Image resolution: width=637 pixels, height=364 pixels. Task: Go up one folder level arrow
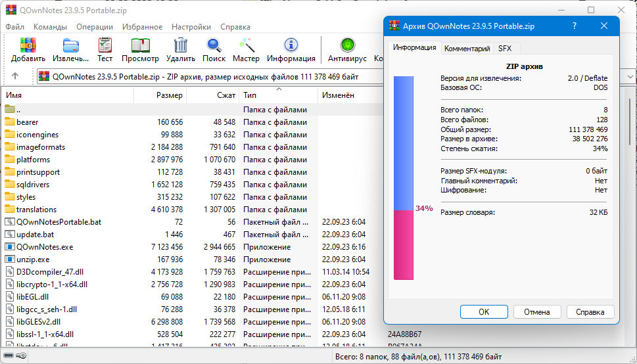click(15, 76)
